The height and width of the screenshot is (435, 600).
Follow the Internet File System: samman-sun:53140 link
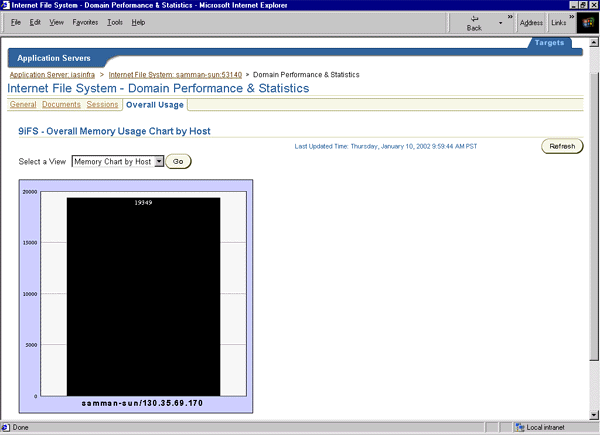coord(175,75)
